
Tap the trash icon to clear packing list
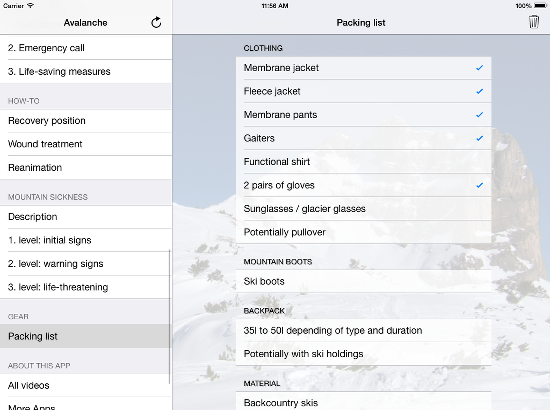click(534, 22)
